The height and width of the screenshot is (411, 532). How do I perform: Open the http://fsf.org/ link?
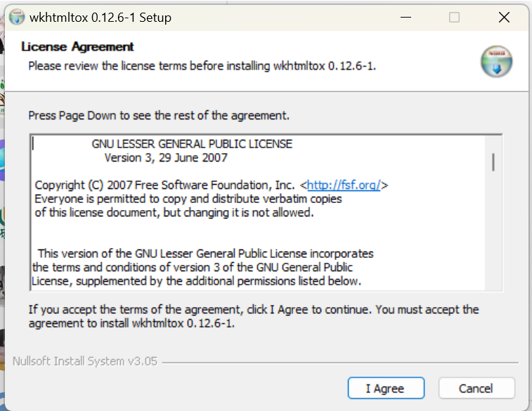pyautogui.click(x=344, y=185)
